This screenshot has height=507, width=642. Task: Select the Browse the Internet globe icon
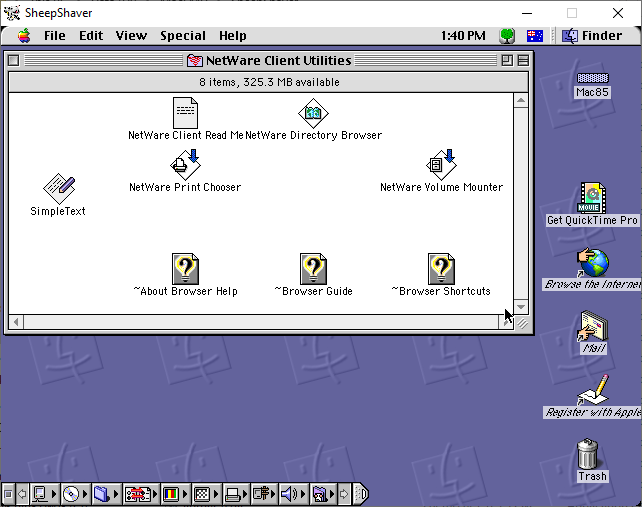point(592,263)
